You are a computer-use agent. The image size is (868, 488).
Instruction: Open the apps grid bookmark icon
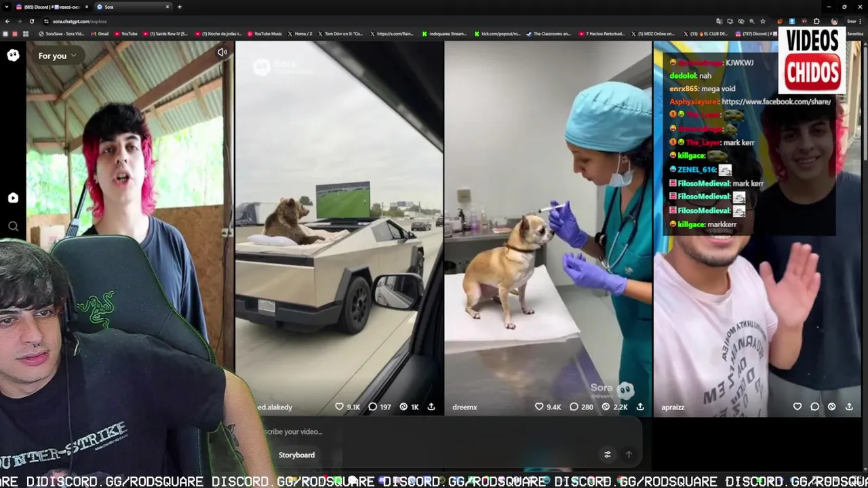(x=26, y=33)
